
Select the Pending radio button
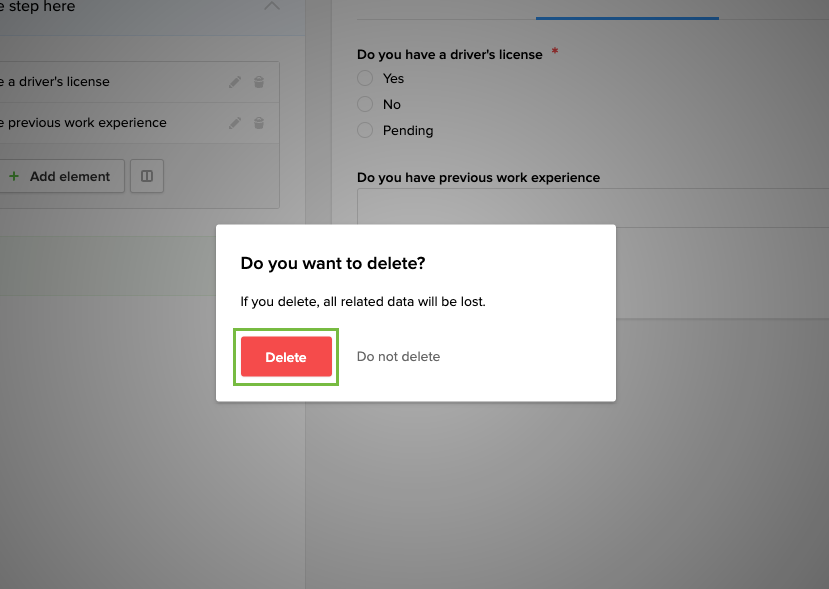click(365, 130)
